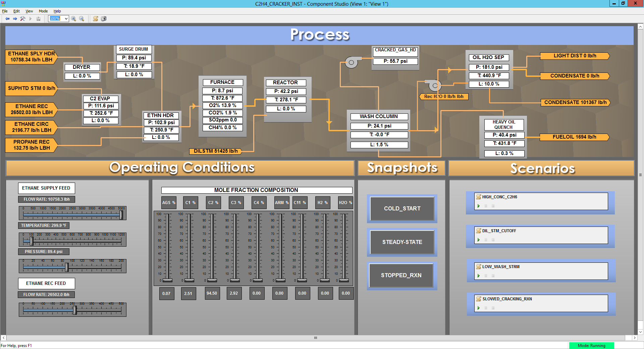Screen dimensions: 644x349
Task: Open the View menu
Action: point(29,11)
